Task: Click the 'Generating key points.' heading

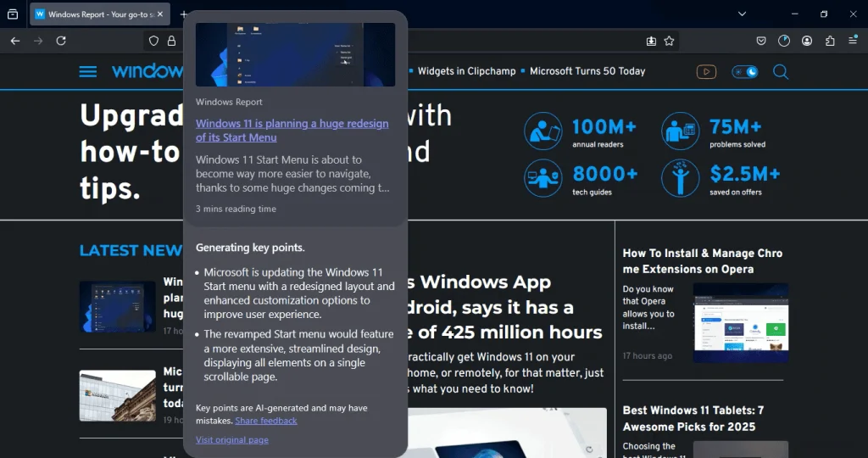Action: click(250, 248)
